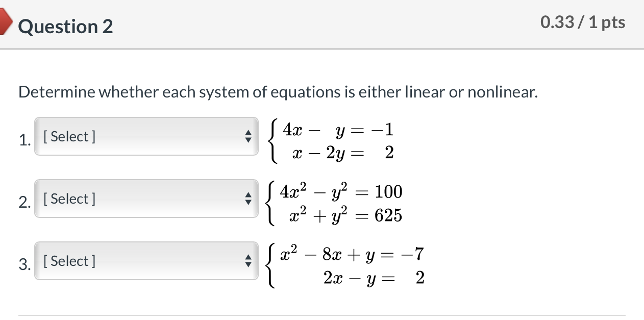This screenshot has width=644, height=320.
Task: Click the up-down arrows on dropdown 2
Action: [249, 199]
